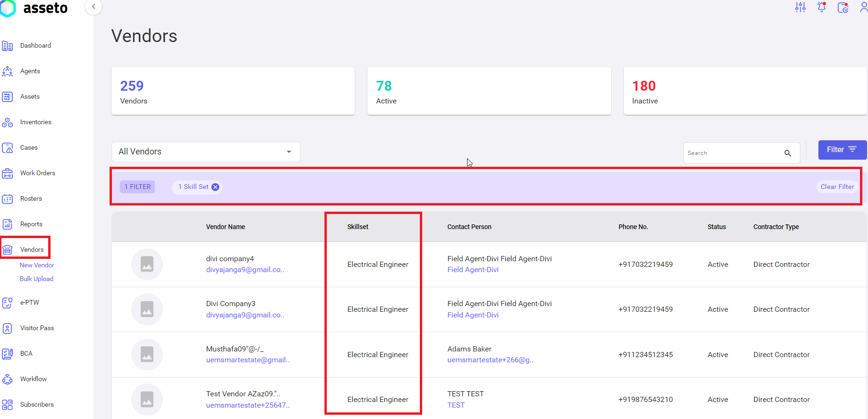Collapse the sidebar with the chevron button

coord(94,7)
